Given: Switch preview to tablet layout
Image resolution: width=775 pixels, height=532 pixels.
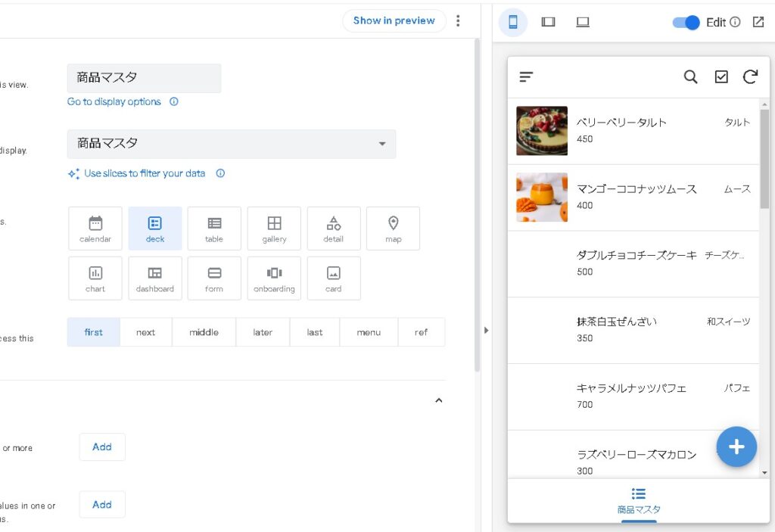Looking at the screenshot, I should 548,22.
